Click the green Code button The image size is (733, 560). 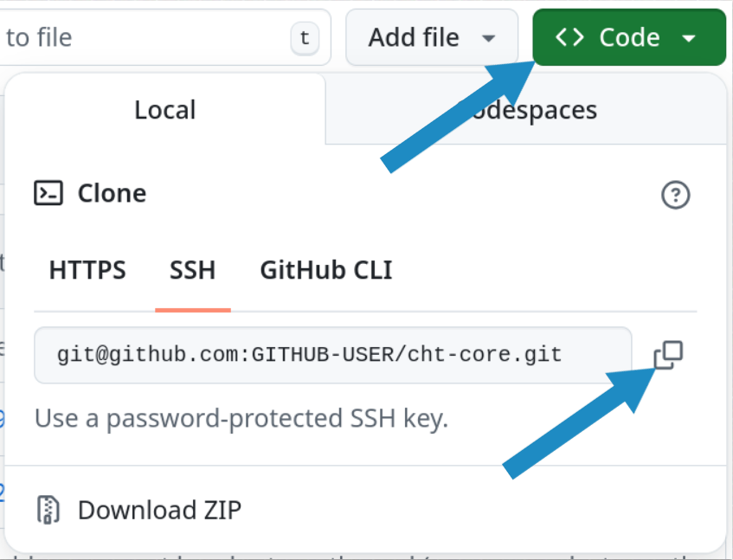[629, 37]
